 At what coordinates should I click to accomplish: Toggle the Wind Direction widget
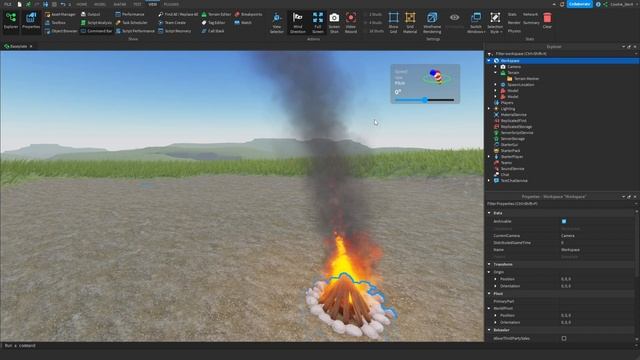pos(298,23)
